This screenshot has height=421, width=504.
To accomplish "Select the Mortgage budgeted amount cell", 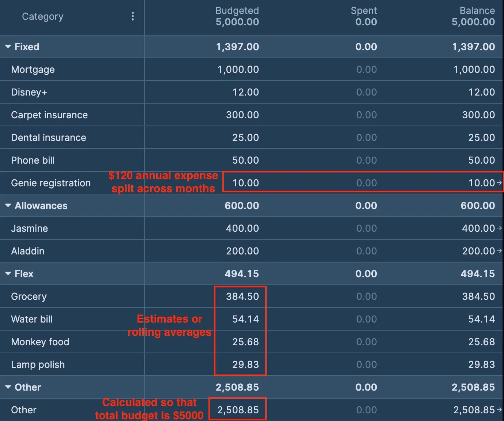I will 237,70.
